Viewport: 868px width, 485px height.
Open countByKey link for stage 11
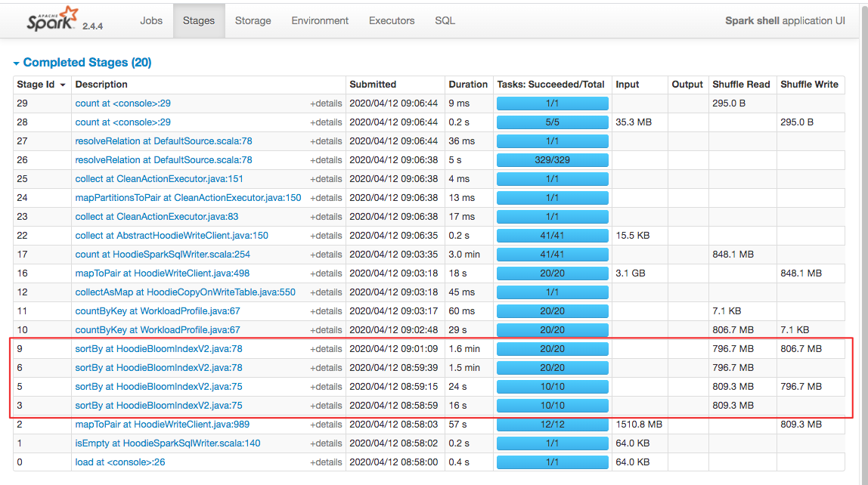tap(157, 310)
